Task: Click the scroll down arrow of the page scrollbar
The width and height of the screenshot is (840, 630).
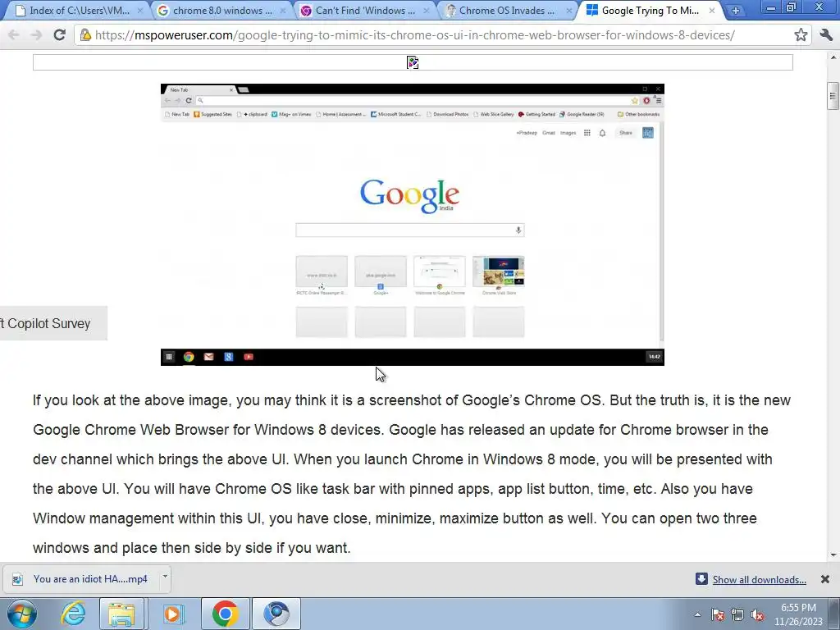Action: pyautogui.click(x=833, y=555)
